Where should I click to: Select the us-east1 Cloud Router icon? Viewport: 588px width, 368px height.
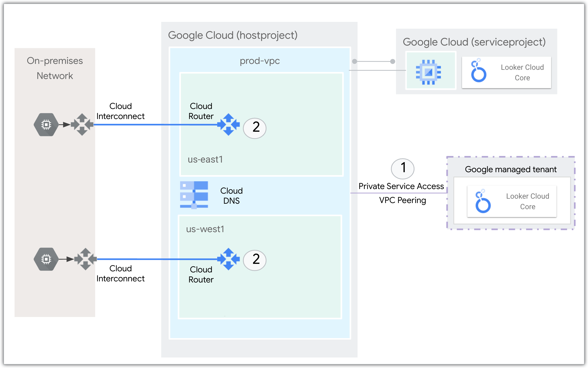point(228,125)
